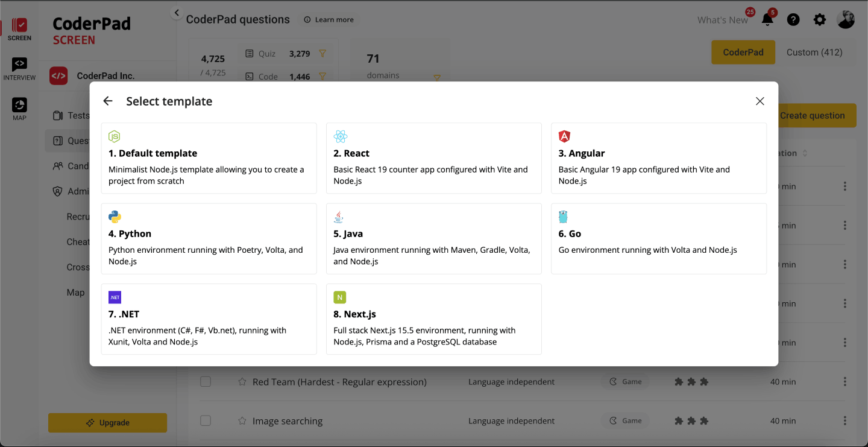The width and height of the screenshot is (868, 447).
Task: Open the Quiz filter funnel
Action: pyautogui.click(x=322, y=54)
